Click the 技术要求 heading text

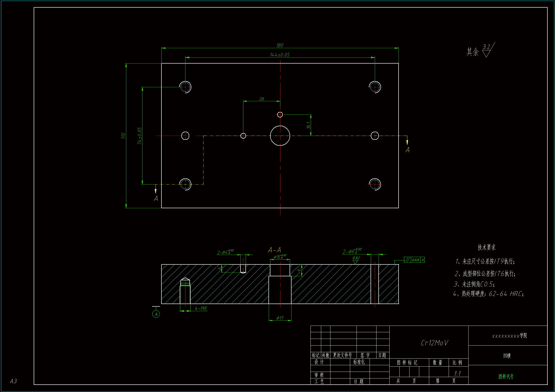(x=487, y=247)
